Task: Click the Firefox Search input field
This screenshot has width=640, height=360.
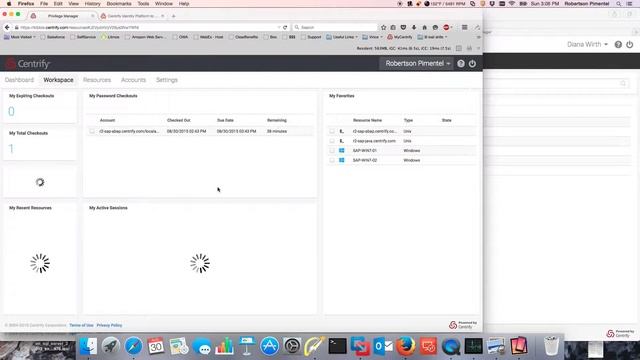Action: pos(335,27)
